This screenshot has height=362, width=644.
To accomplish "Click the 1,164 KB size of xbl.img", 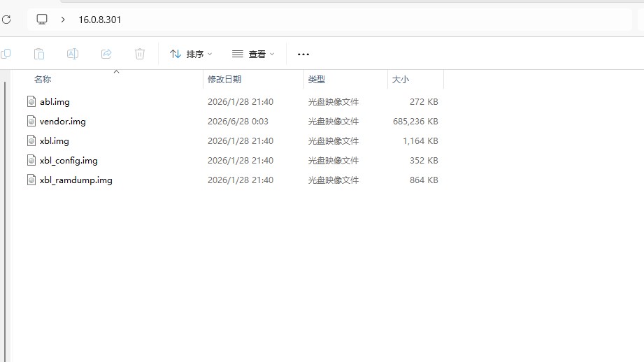I will [420, 140].
